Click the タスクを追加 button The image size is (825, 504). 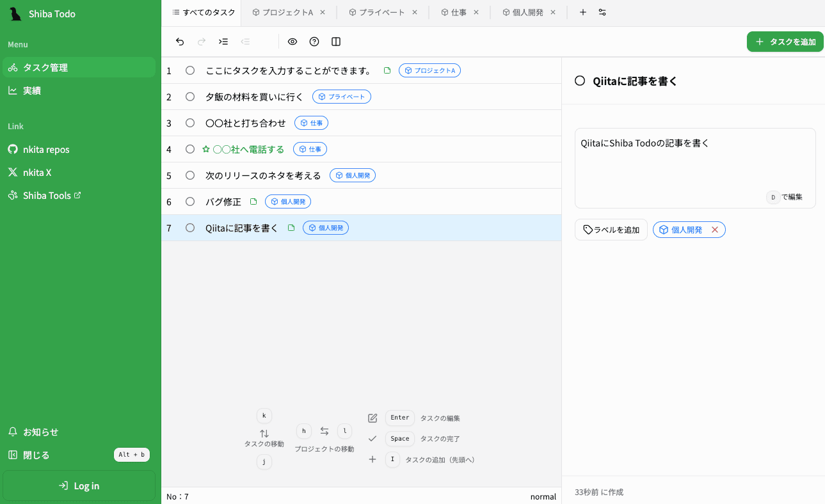coord(785,41)
